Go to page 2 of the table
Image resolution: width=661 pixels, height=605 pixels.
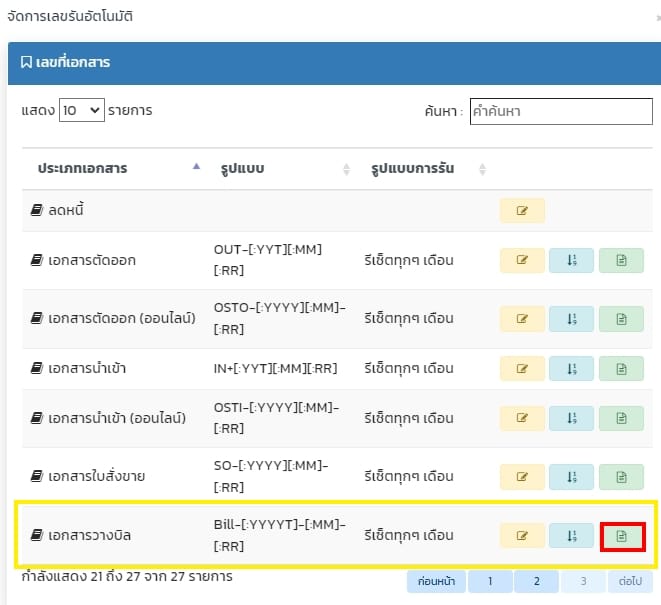(536, 581)
